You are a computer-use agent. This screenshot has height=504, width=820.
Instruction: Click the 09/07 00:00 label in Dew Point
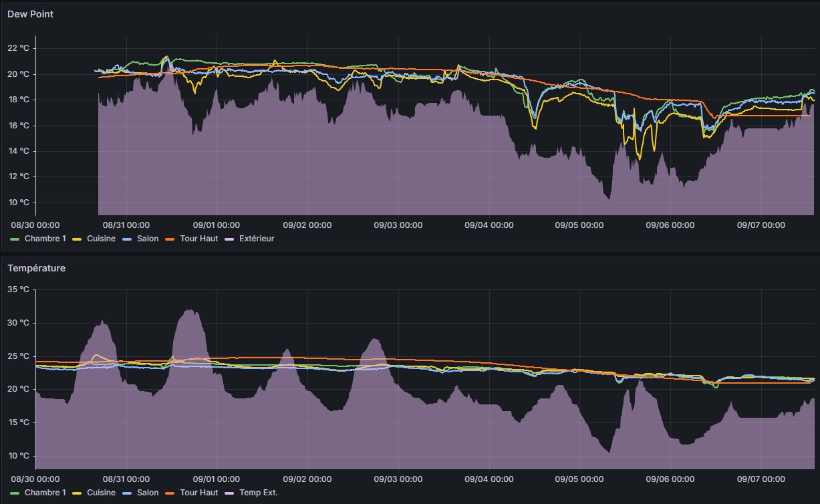(x=761, y=225)
